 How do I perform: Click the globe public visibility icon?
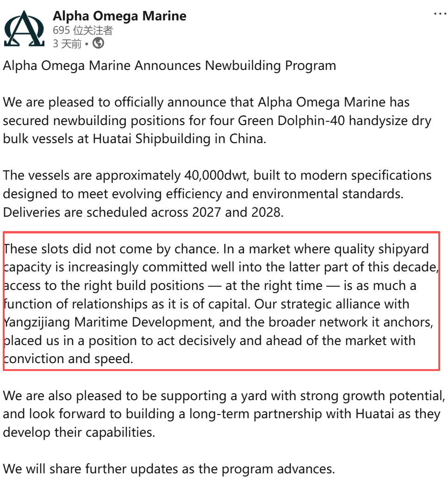pyautogui.click(x=99, y=44)
